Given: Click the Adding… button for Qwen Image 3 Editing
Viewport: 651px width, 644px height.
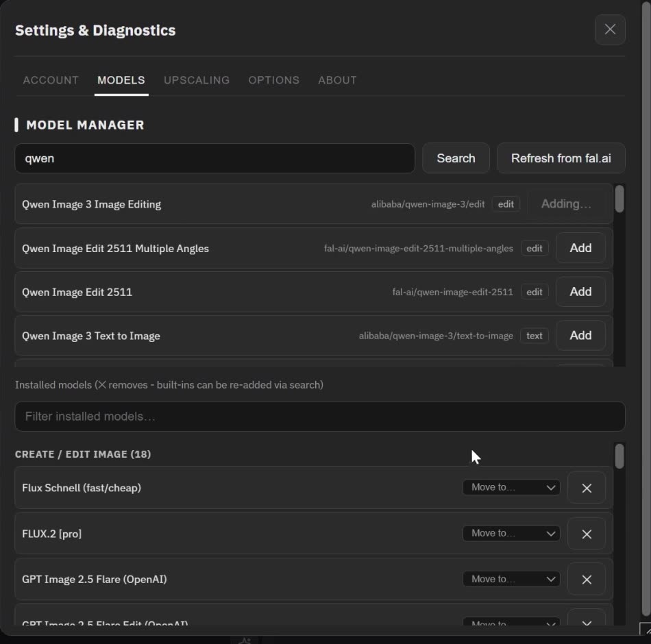Looking at the screenshot, I should 566,204.
